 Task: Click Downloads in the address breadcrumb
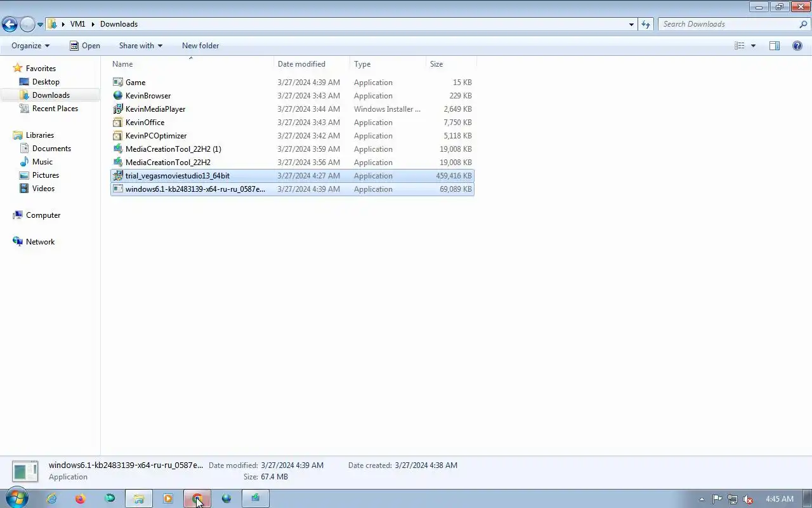[119, 24]
